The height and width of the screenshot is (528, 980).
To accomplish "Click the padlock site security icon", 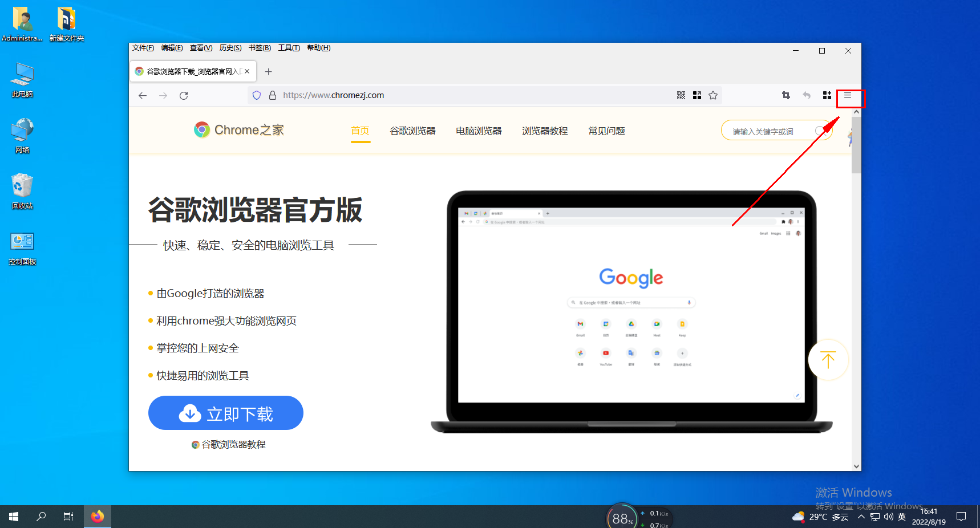I will pyautogui.click(x=273, y=95).
